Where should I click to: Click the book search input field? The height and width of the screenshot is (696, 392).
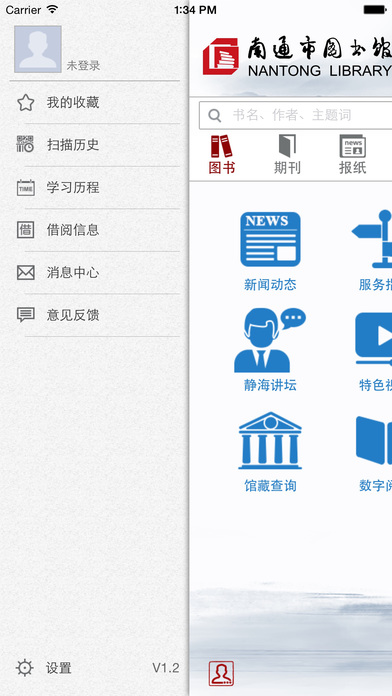(295, 115)
